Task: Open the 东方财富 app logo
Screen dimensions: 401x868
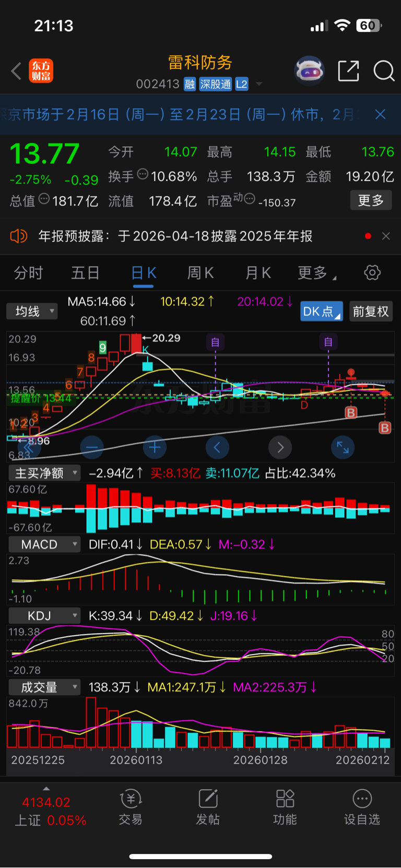Action: coord(41,71)
